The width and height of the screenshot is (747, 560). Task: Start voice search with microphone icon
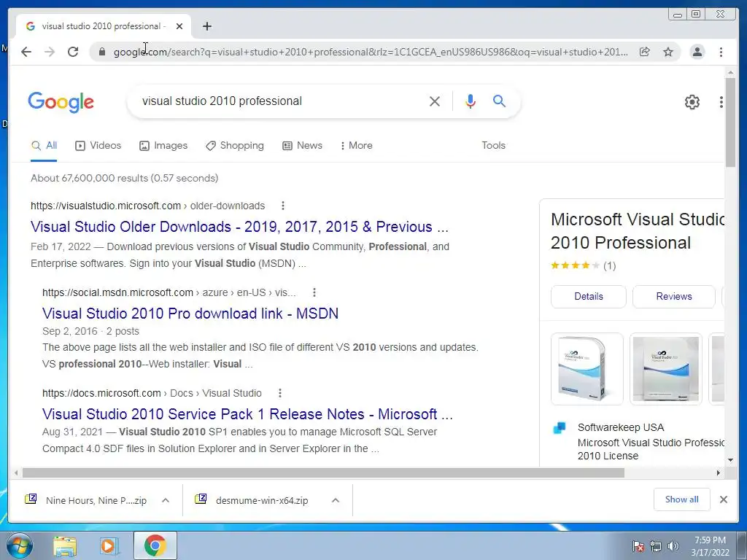471,101
